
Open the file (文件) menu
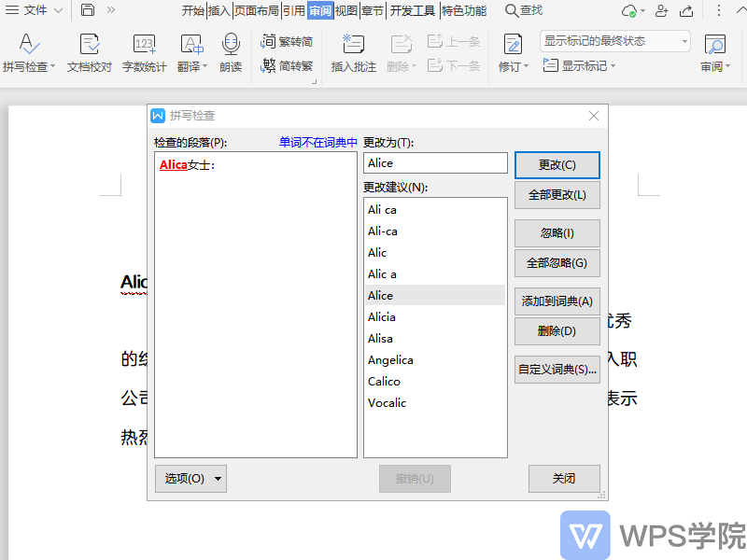[x=35, y=10]
